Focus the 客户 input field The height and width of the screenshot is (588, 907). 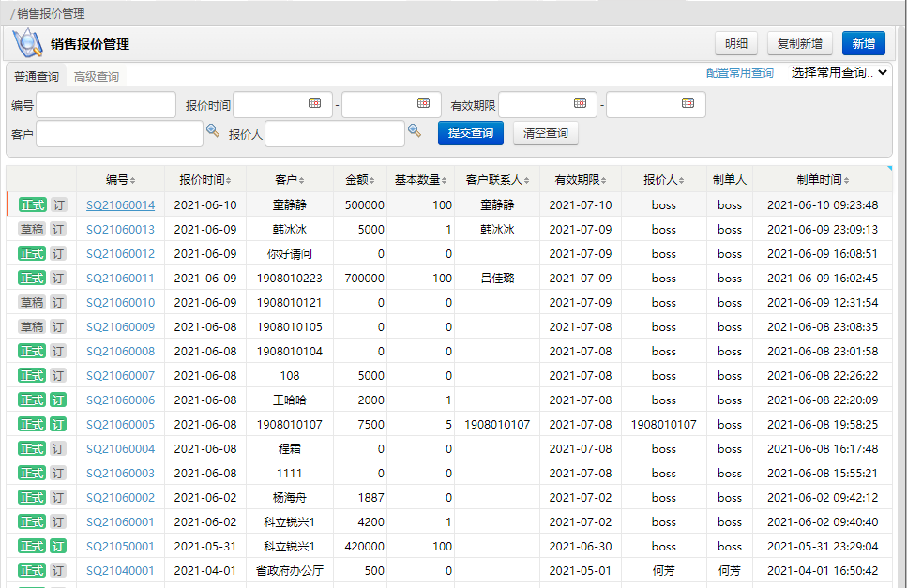[119, 133]
